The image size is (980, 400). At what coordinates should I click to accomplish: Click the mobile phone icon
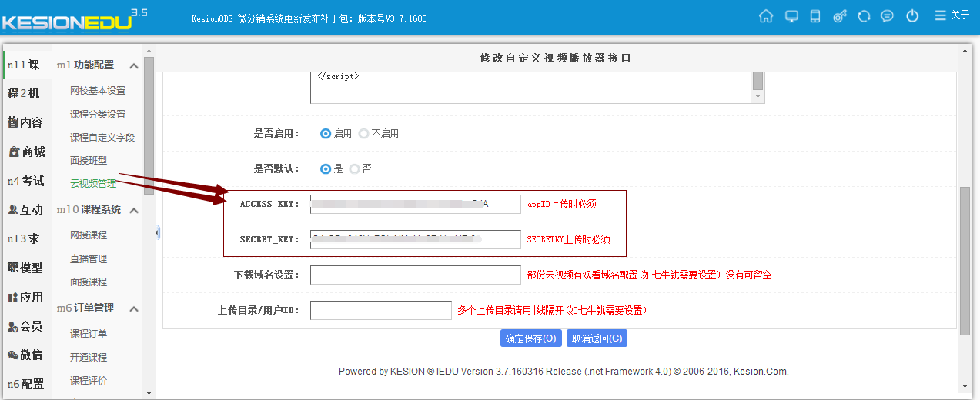coord(815,16)
